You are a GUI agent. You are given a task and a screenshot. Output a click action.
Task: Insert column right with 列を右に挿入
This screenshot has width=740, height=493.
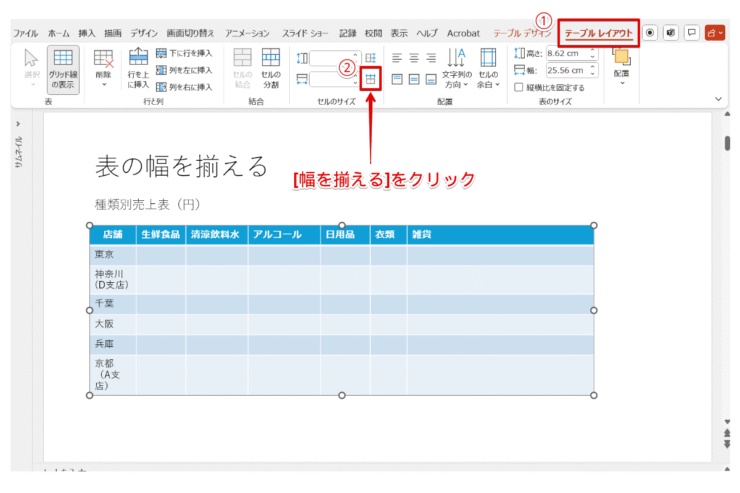coord(185,87)
